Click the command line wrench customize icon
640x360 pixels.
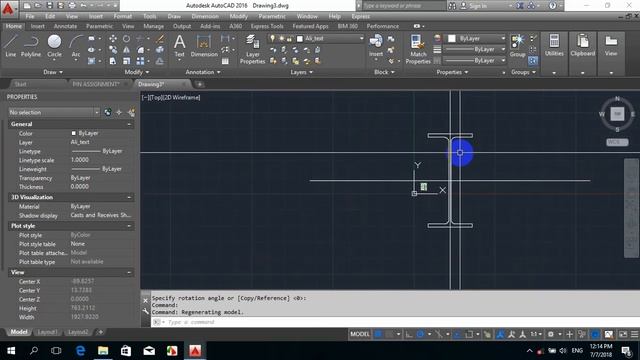(145, 311)
